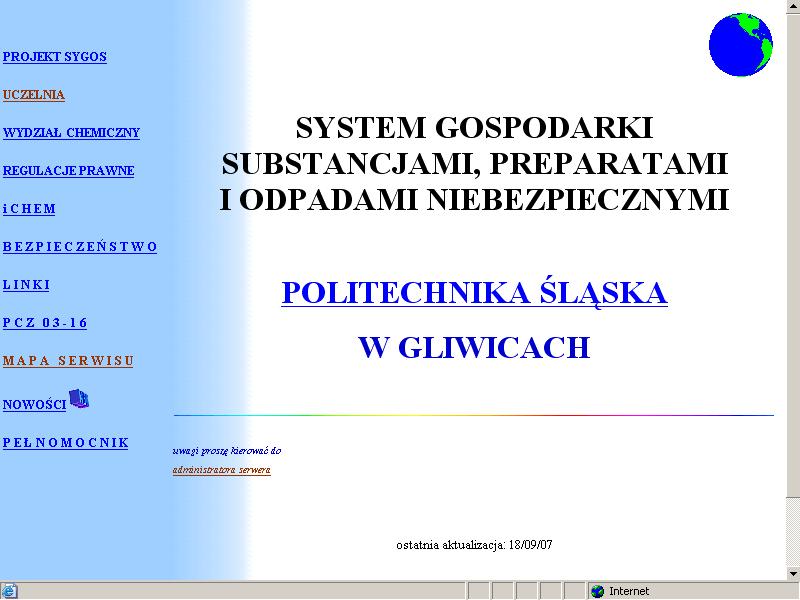Click the vertical scrollbar track
The width and height of the screenshot is (800, 600).
point(793,532)
